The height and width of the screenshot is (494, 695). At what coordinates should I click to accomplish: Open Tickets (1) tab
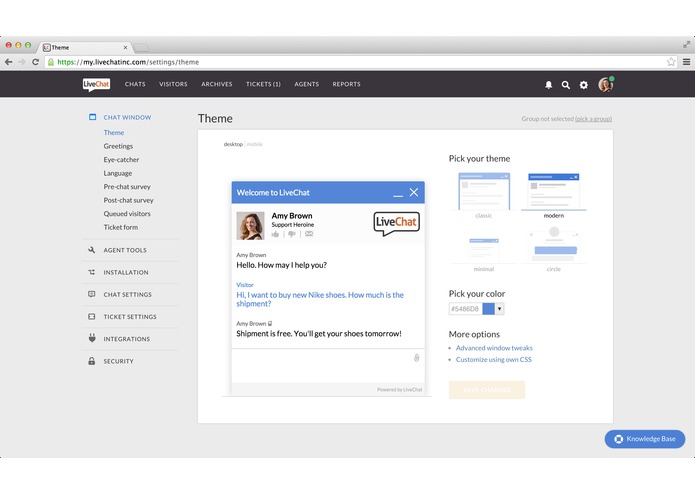coord(263,84)
